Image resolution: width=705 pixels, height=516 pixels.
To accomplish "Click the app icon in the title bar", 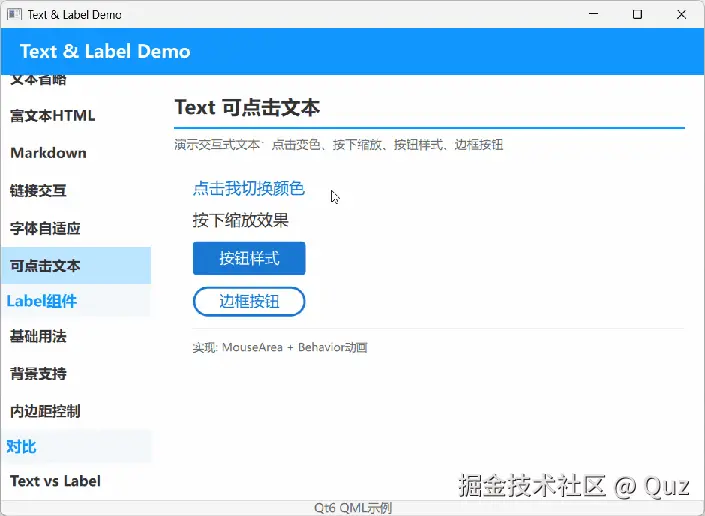I will pyautogui.click(x=14, y=14).
